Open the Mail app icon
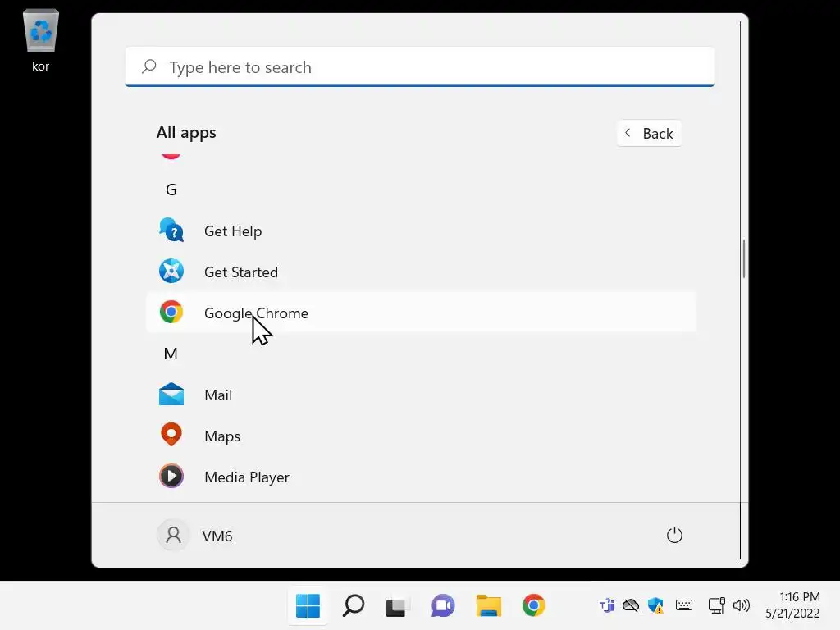The image size is (840, 630). coord(171,395)
